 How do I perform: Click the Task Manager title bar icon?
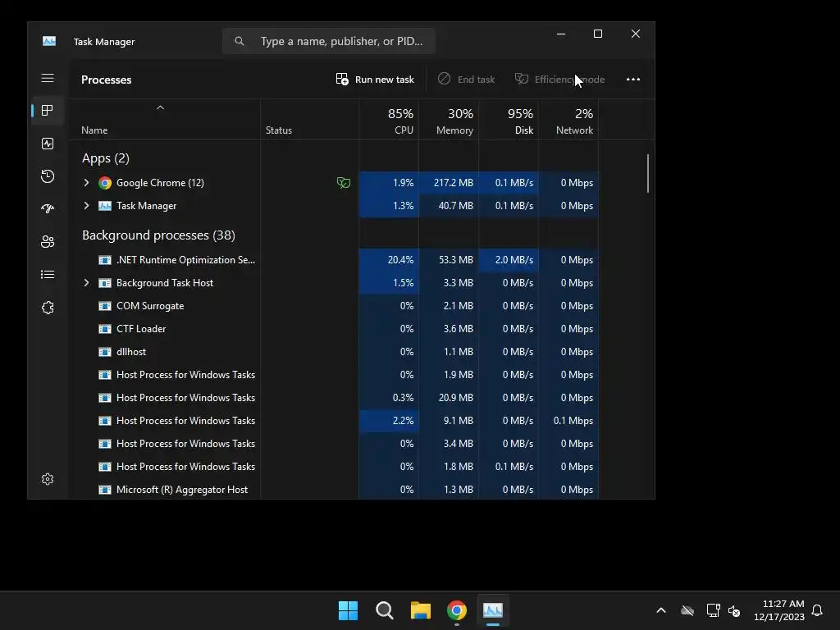49,41
